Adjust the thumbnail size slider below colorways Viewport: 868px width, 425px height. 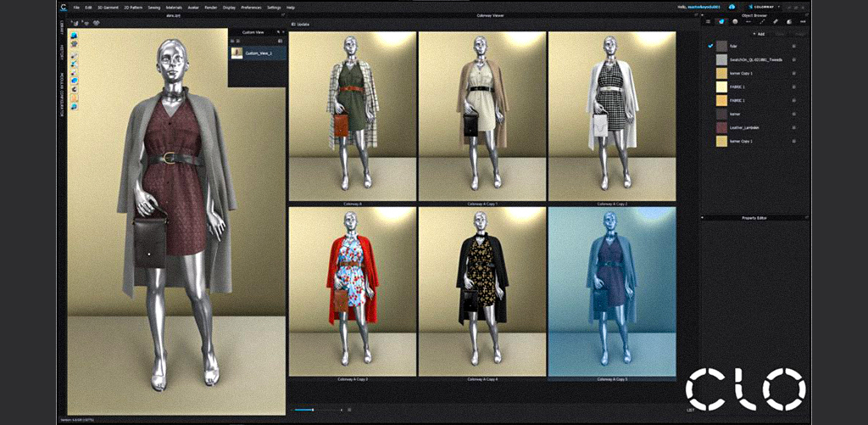pyautogui.click(x=314, y=410)
